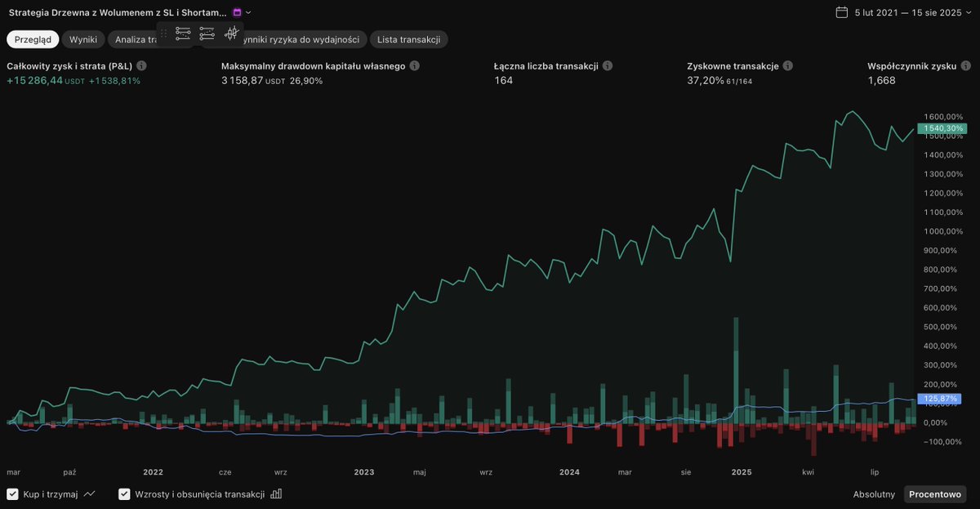
Task: Click the 2023 label on time axis
Action: tap(364, 472)
